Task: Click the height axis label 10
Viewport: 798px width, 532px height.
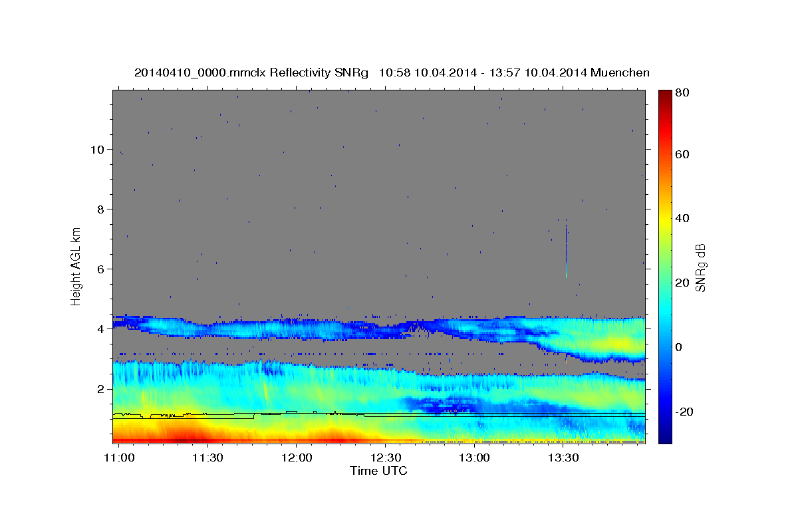Action: click(96, 149)
